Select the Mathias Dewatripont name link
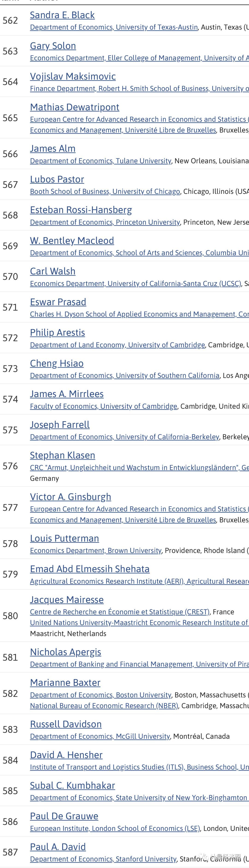Viewport: 249px width, 868px height. pos(74,107)
